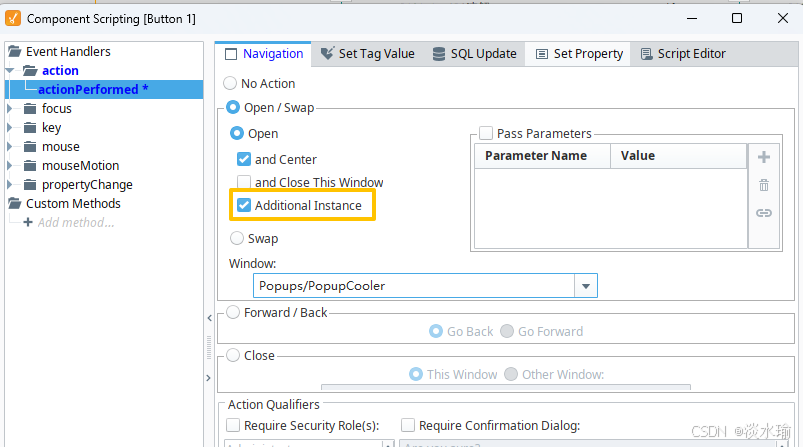
Task: Click the panel divider drag handle
Action: tap(209, 347)
